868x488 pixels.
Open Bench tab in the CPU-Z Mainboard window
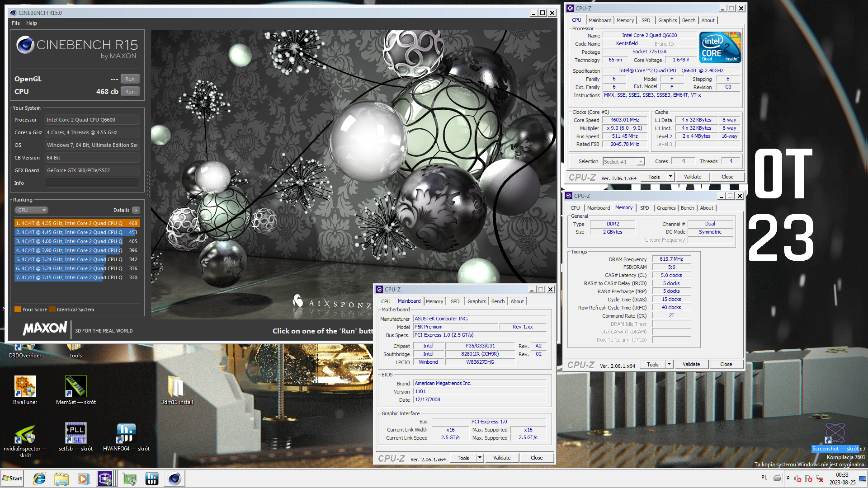tap(498, 301)
